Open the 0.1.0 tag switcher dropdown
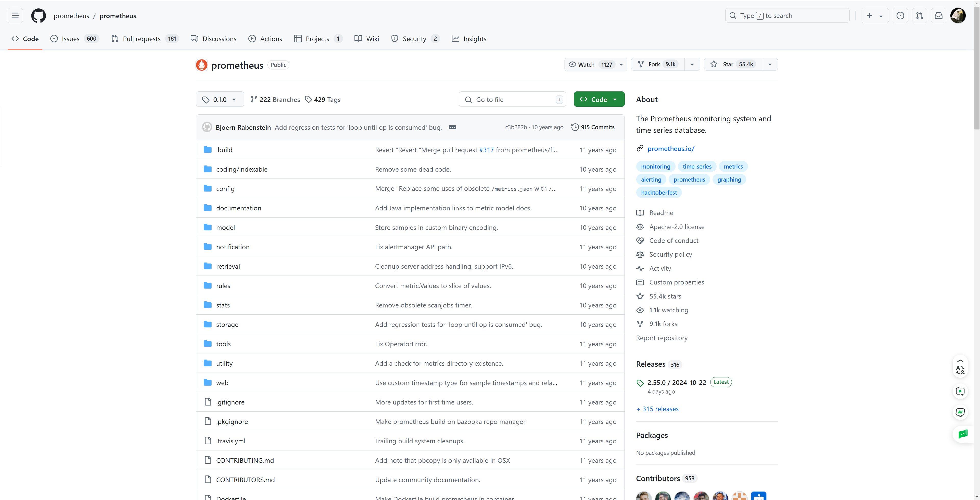The width and height of the screenshot is (980, 500). click(x=220, y=99)
